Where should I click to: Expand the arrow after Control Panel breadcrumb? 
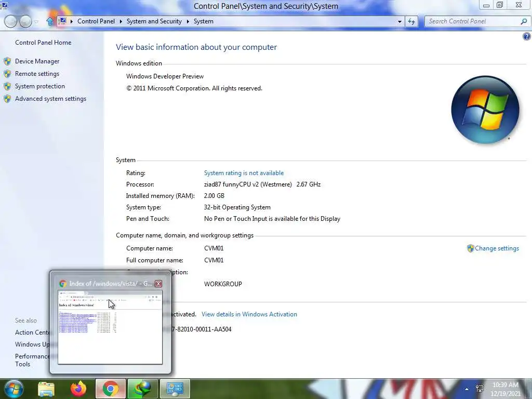click(x=121, y=21)
